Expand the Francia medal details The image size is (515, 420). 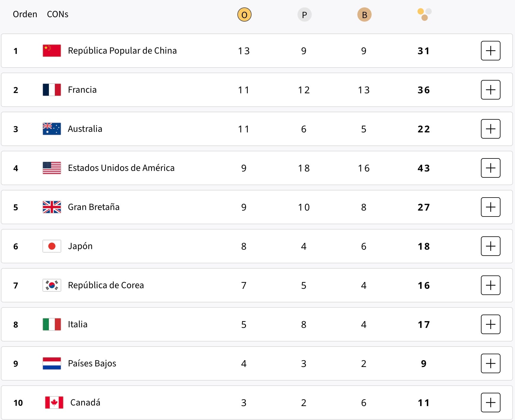(x=490, y=90)
